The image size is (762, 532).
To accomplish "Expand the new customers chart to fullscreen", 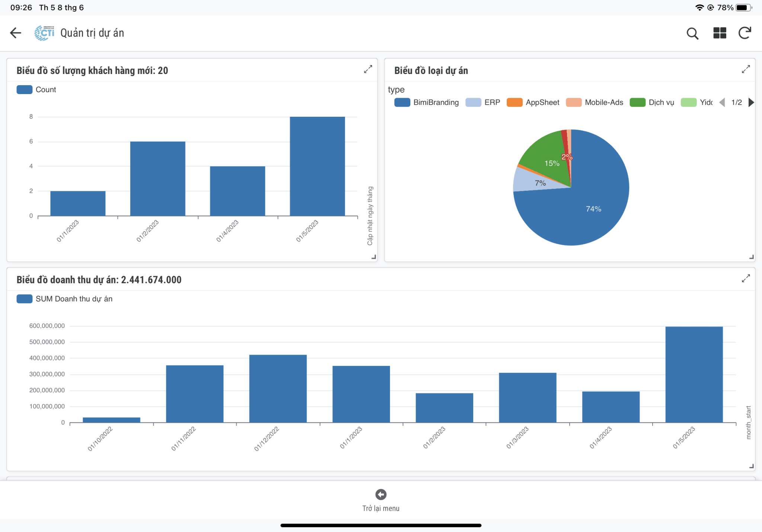I will [x=368, y=69].
